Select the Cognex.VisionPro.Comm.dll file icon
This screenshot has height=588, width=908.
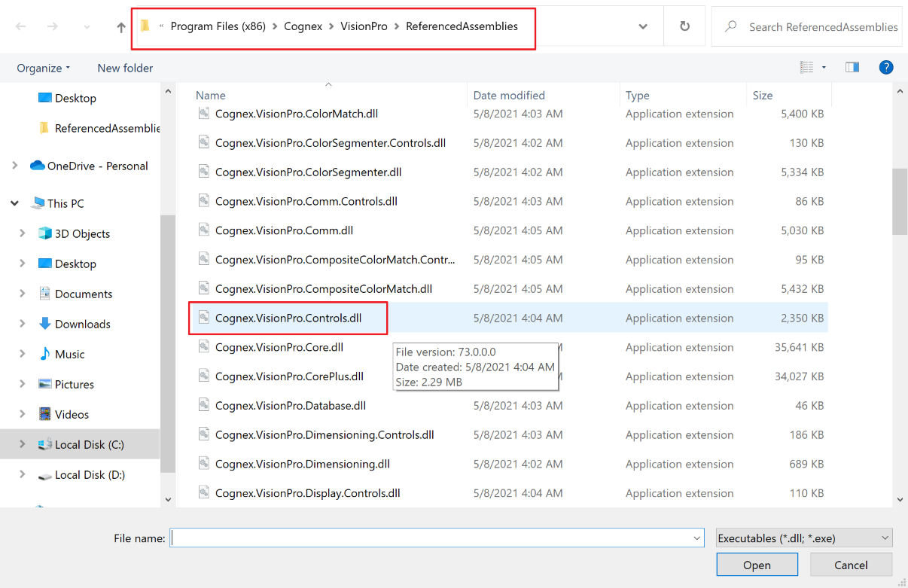click(204, 230)
